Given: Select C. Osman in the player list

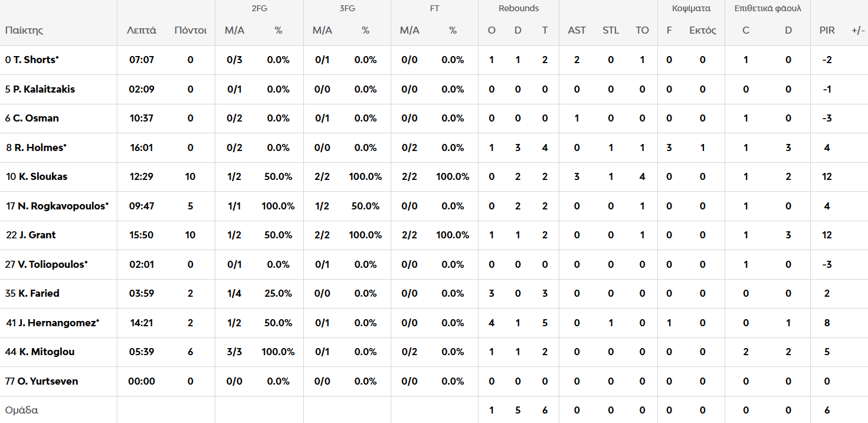Looking at the screenshot, I should coord(35,119).
